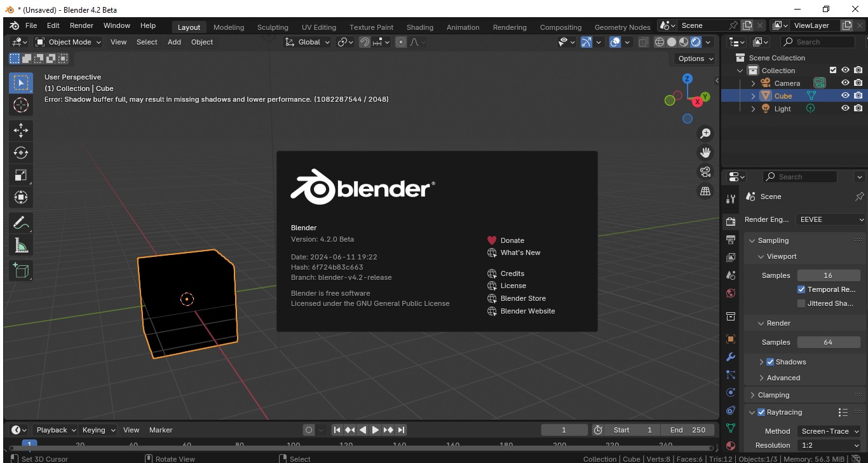Open the viewport Add menu
The width and height of the screenshot is (868, 463).
coord(174,42)
